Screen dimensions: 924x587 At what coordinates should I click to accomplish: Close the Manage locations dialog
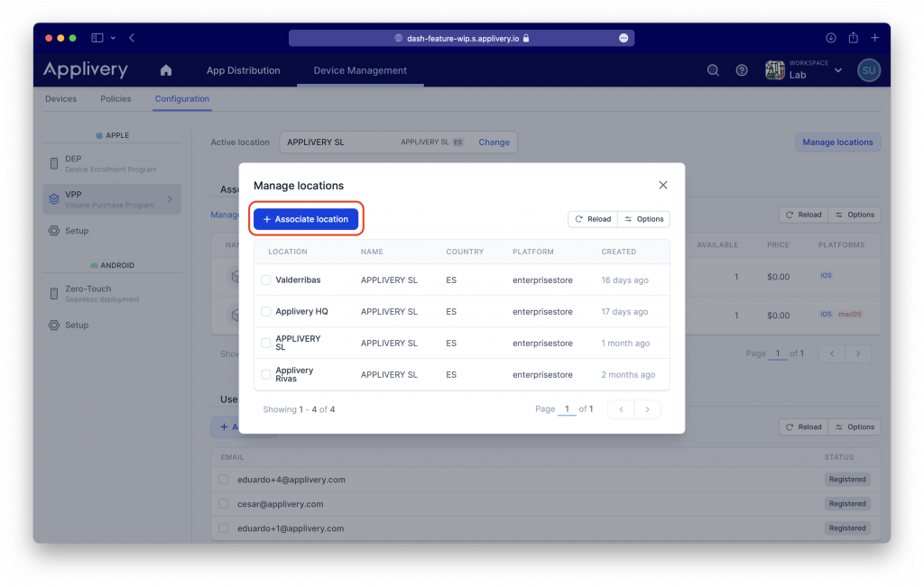coord(663,185)
